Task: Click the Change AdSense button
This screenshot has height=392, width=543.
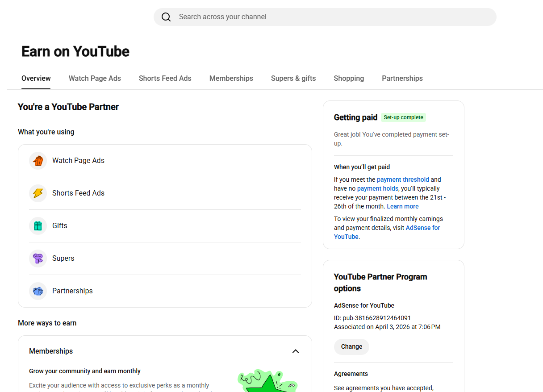Action: point(351,346)
